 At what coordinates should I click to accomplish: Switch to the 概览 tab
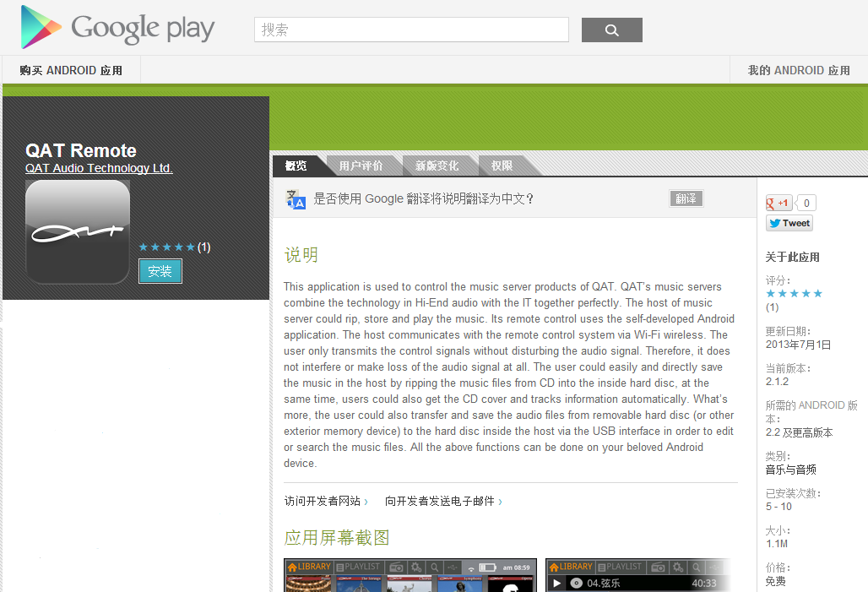pyautogui.click(x=296, y=166)
